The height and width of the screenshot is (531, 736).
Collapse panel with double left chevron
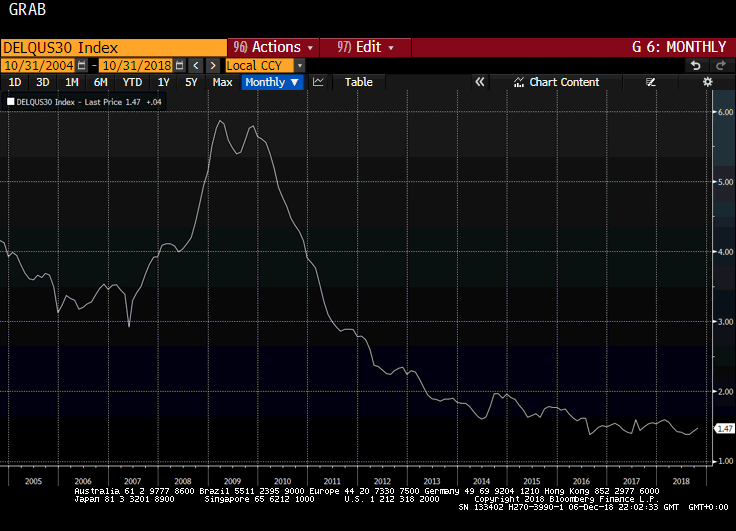coord(480,82)
